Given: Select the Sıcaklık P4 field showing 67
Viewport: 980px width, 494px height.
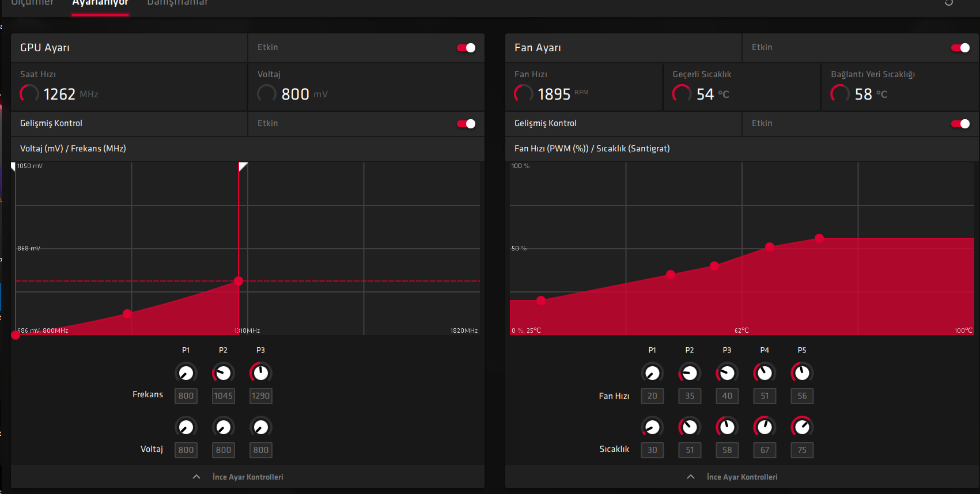Looking at the screenshot, I should (765, 450).
